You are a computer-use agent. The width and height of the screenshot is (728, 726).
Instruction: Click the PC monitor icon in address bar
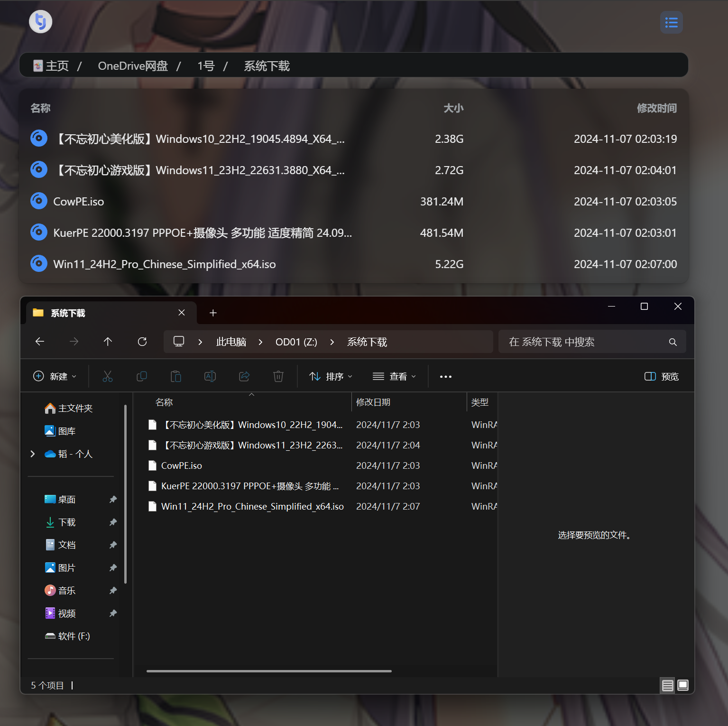179,342
